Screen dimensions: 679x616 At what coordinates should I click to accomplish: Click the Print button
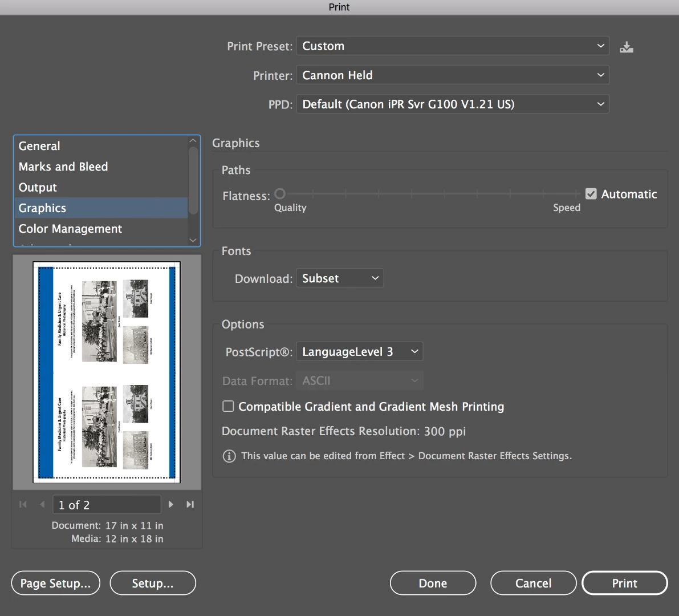click(x=624, y=583)
